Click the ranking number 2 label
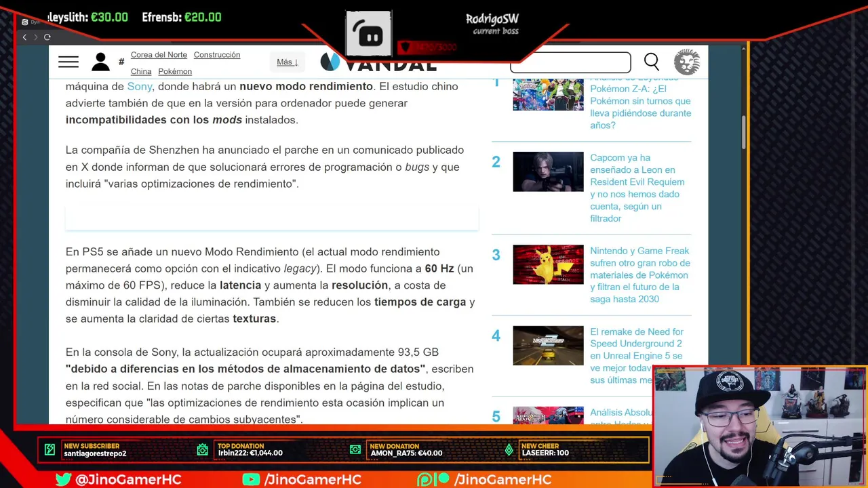 (x=496, y=162)
